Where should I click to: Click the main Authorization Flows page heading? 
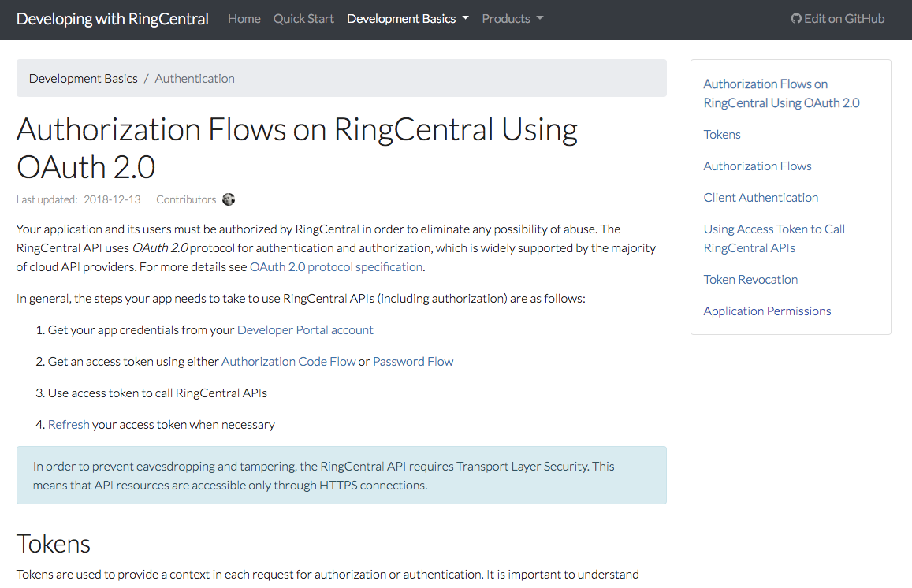click(x=296, y=147)
